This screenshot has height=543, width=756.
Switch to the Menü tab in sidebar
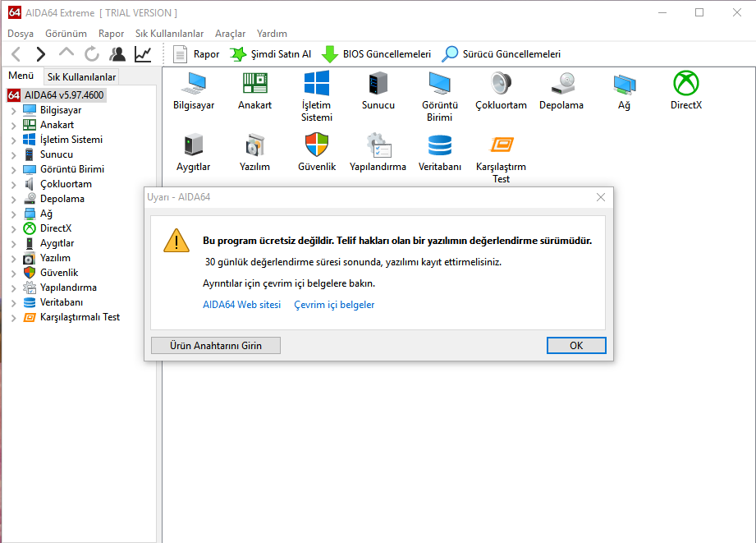tap(21, 76)
